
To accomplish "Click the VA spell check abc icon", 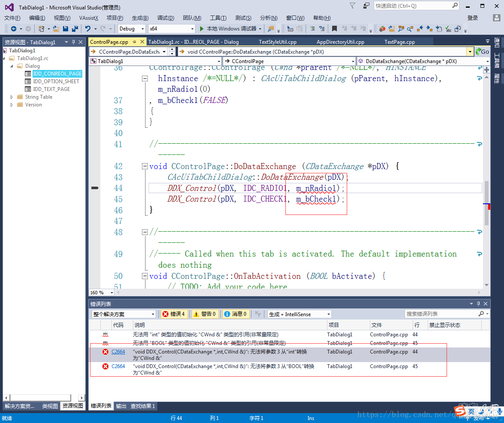I will click(448, 29).
